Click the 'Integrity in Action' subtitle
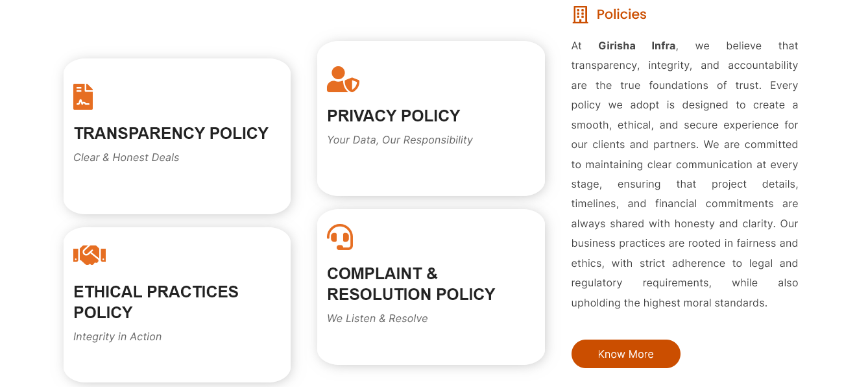 117,337
